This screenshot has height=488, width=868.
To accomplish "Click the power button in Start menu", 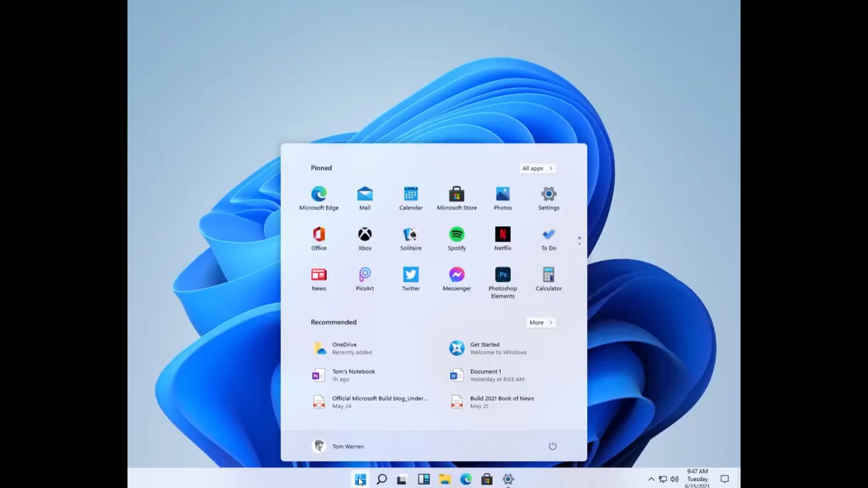I will [x=552, y=446].
